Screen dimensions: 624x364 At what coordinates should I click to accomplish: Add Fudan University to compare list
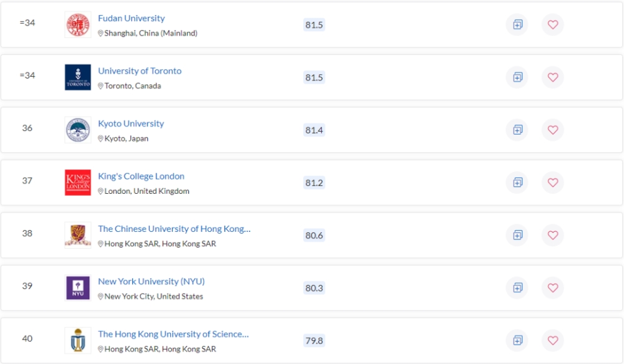coord(517,25)
